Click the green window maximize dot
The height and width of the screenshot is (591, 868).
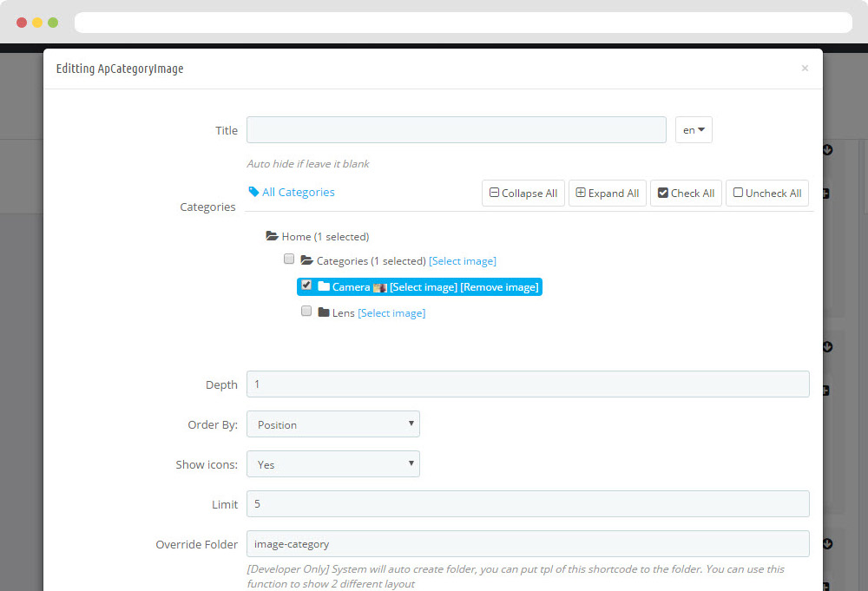pyautogui.click(x=53, y=23)
